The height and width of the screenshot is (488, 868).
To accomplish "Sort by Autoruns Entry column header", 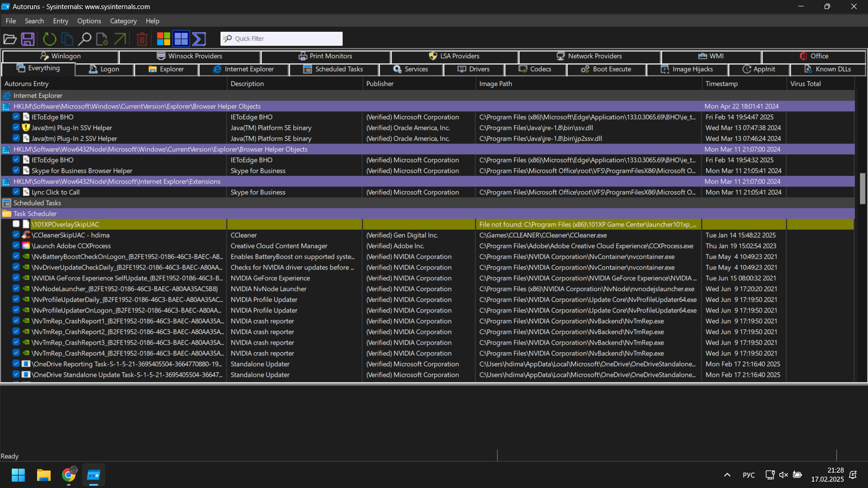I will pos(114,84).
